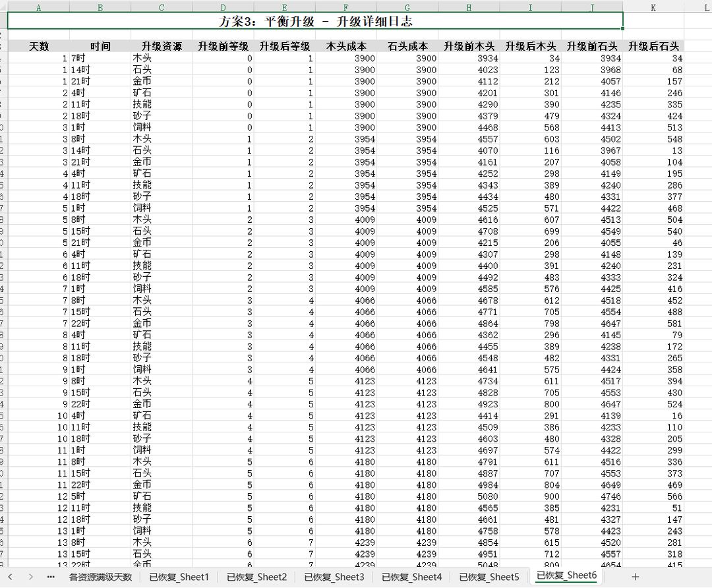Image resolution: width=712 pixels, height=588 pixels.
Task: Open the hidden sheets ellipsis menu
Action: tap(51, 577)
